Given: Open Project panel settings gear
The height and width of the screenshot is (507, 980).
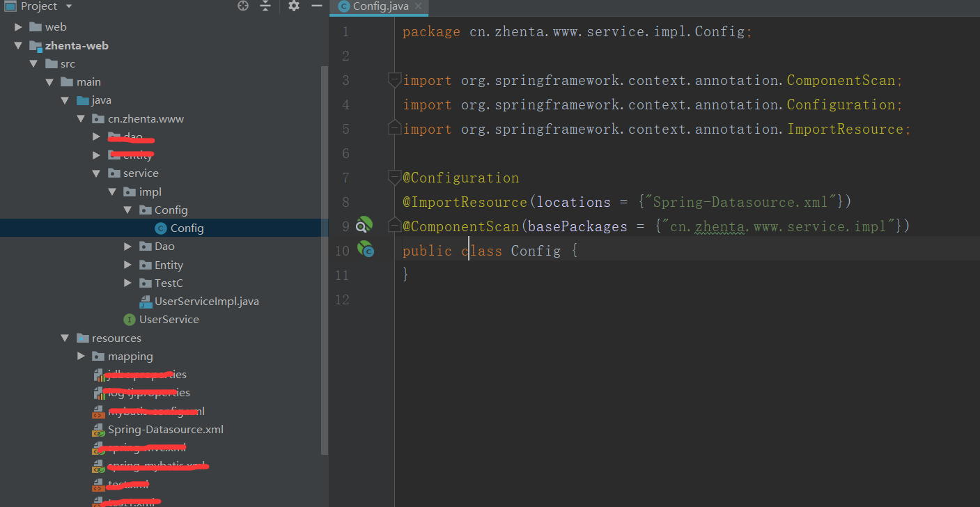Looking at the screenshot, I should tap(294, 6).
